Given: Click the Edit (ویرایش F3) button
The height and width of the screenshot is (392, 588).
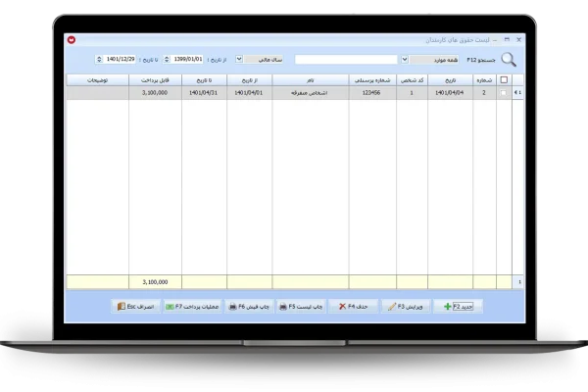Looking at the screenshot, I should 404,306.
